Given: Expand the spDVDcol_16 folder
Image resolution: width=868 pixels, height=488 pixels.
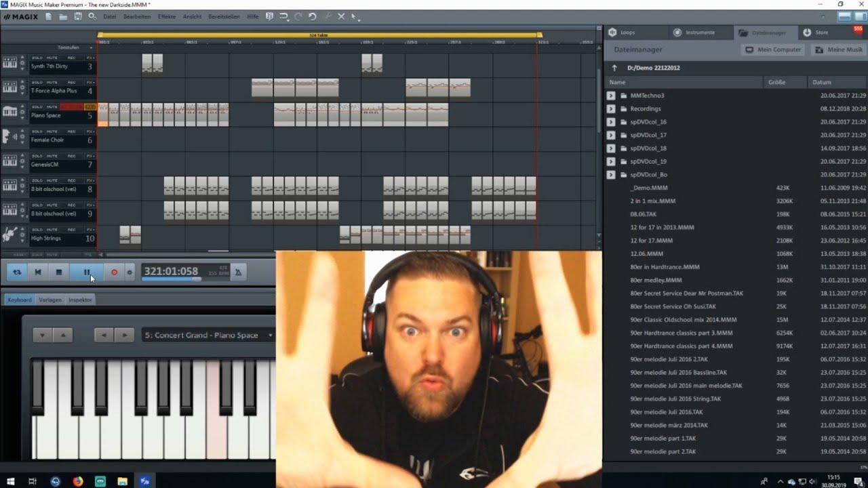Looking at the screenshot, I should tap(611, 122).
